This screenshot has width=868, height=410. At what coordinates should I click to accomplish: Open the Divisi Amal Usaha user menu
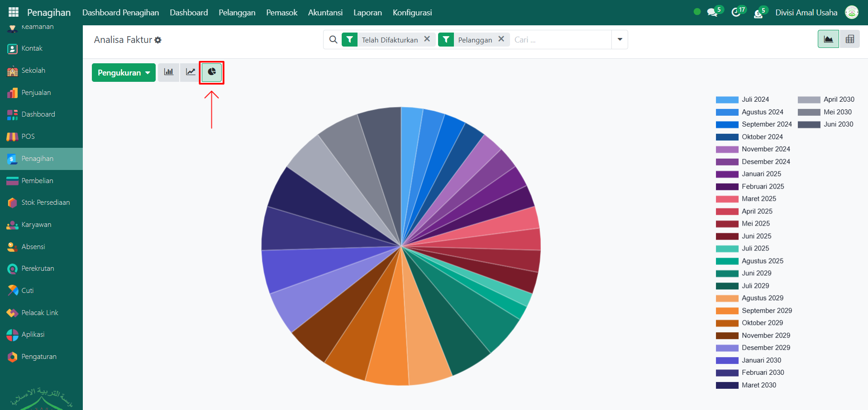coord(806,12)
